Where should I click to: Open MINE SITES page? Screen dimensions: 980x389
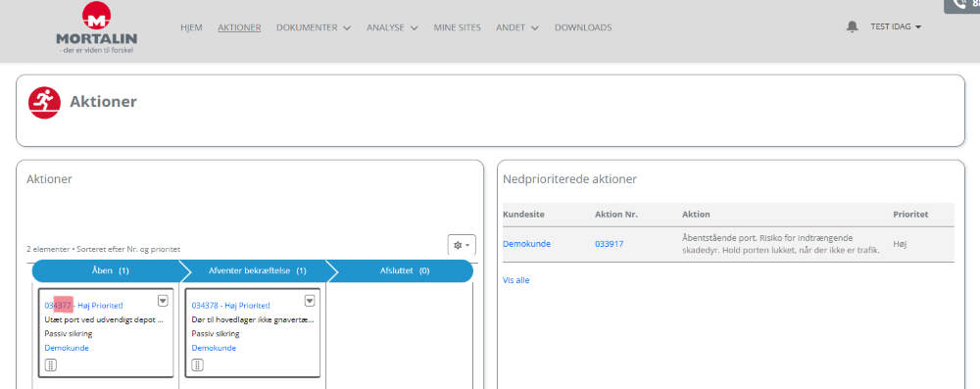458,27
